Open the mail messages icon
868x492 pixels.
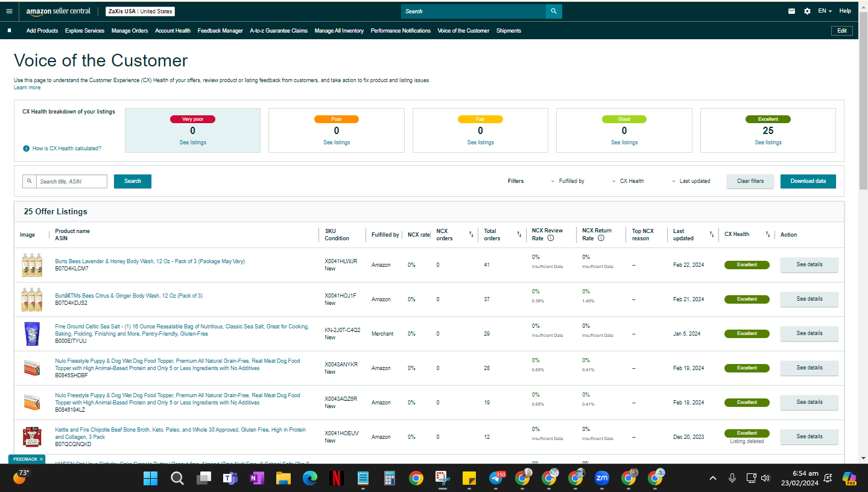click(x=791, y=11)
